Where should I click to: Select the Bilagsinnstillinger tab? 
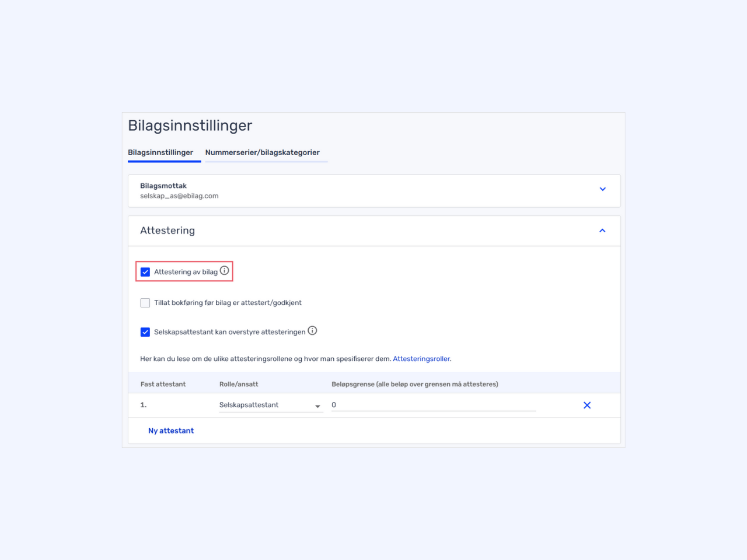(x=160, y=153)
